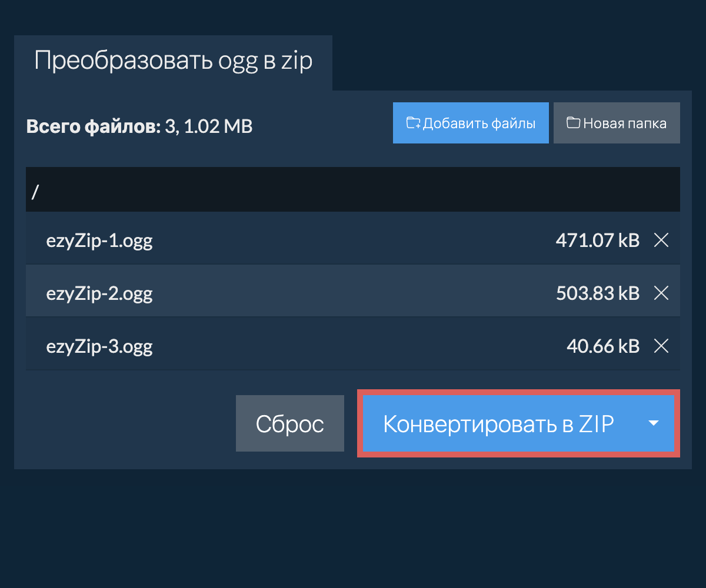Click the 503.83 kB size value
The height and width of the screenshot is (588, 706).
coord(597,293)
